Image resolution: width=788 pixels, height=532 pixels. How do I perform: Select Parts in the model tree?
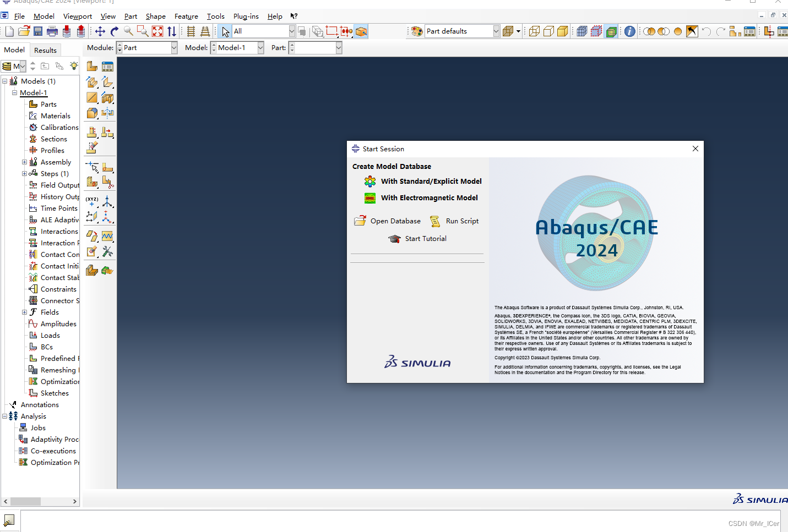(x=48, y=104)
